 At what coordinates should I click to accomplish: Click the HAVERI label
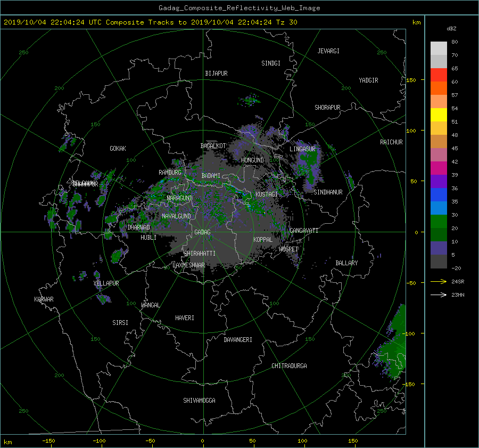pyautogui.click(x=185, y=318)
